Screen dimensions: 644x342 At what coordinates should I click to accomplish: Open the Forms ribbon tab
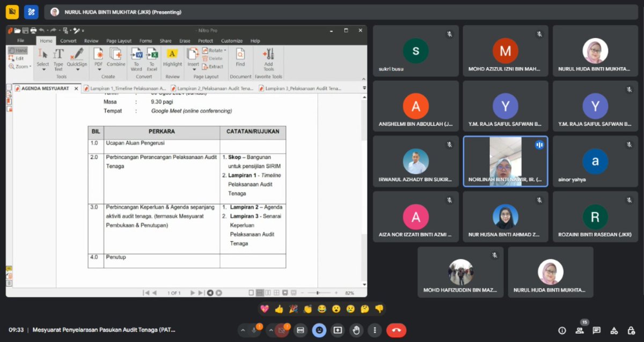(x=145, y=41)
